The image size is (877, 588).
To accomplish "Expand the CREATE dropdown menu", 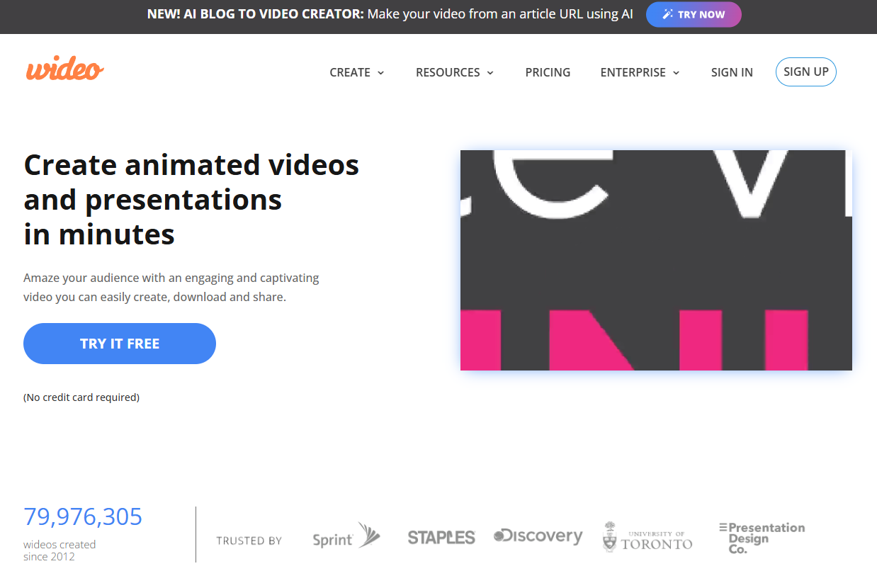I will click(x=357, y=72).
